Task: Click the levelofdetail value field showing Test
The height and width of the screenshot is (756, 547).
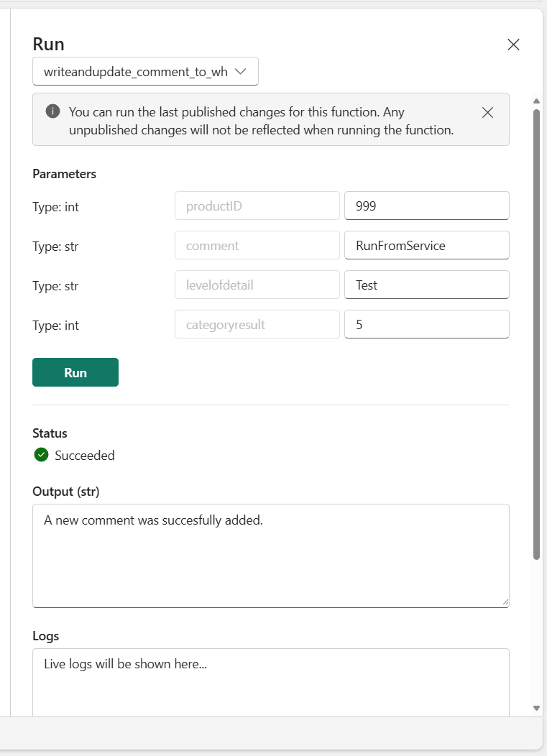Action: 426,285
